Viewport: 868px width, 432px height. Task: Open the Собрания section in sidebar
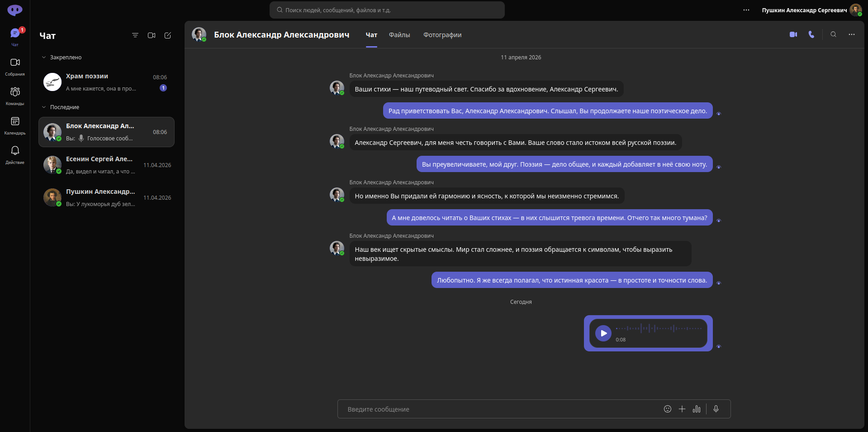15,67
